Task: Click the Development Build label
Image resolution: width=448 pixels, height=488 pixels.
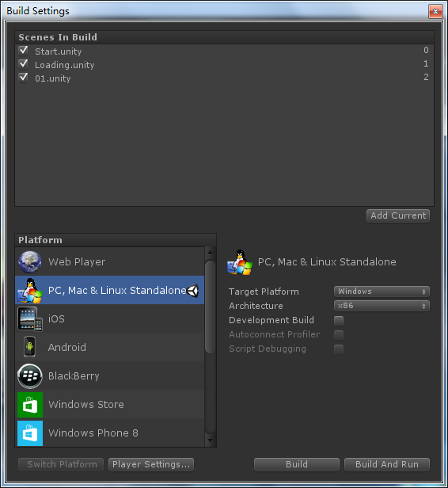Action: [271, 320]
